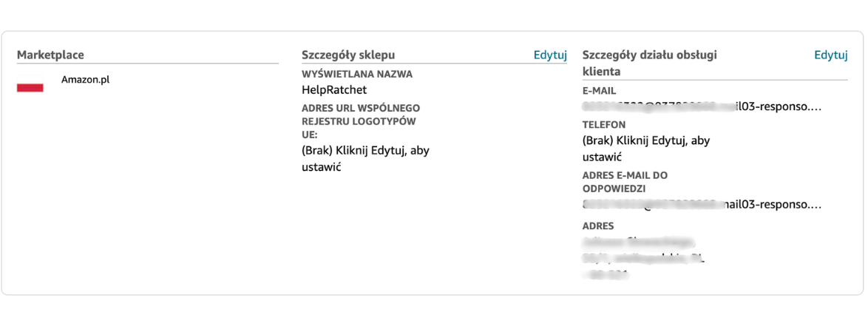Viewport: 868px width, 326px height.
Task: Click the Marketplace section heading
Action: [50, 55]
